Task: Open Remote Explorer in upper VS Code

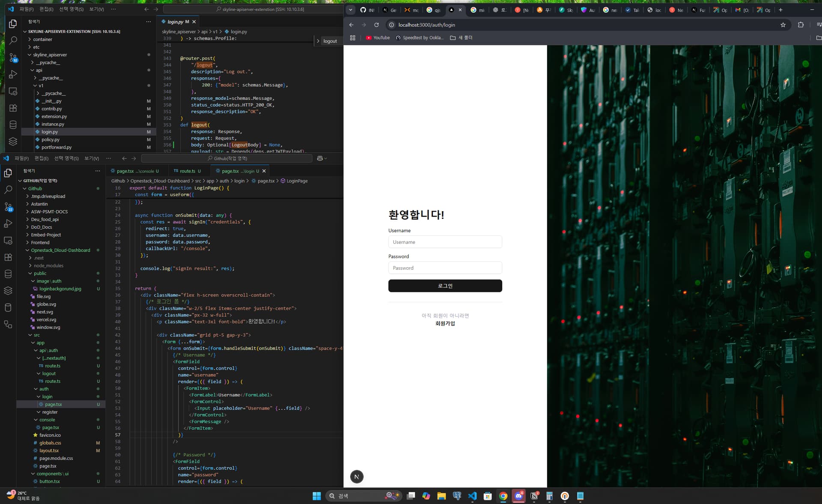Action: 13,91
